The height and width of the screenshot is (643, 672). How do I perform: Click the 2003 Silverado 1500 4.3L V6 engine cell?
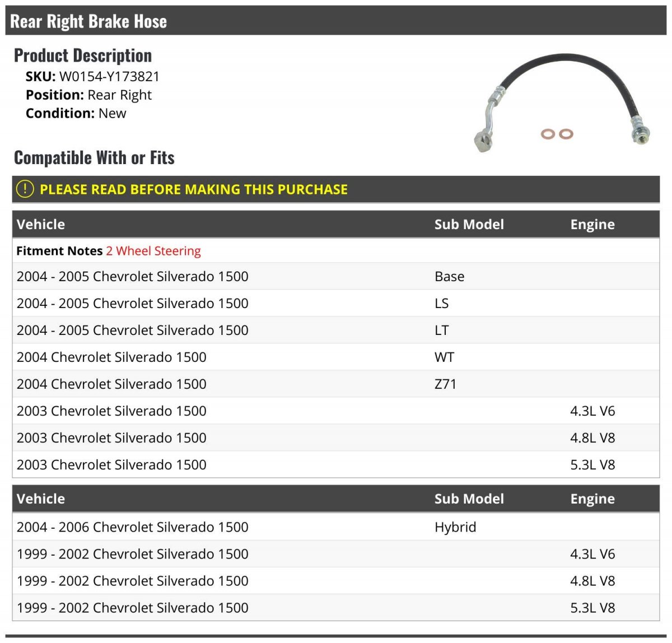click(592, 411)
